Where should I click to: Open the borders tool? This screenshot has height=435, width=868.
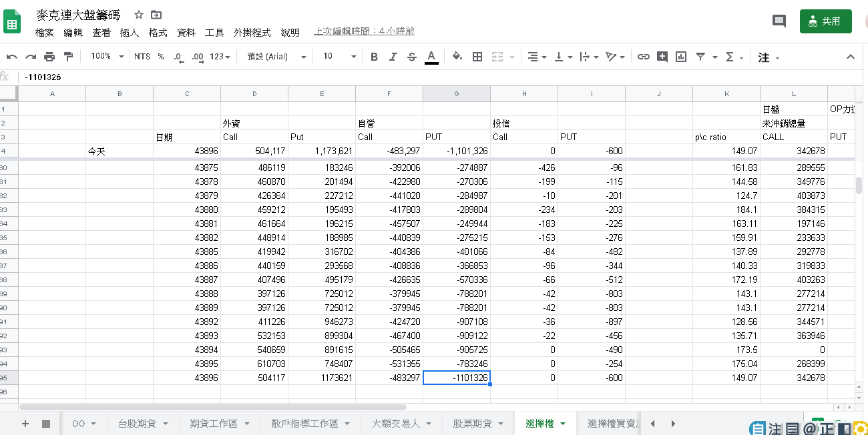pyautogui.click(x=477, y=57)
